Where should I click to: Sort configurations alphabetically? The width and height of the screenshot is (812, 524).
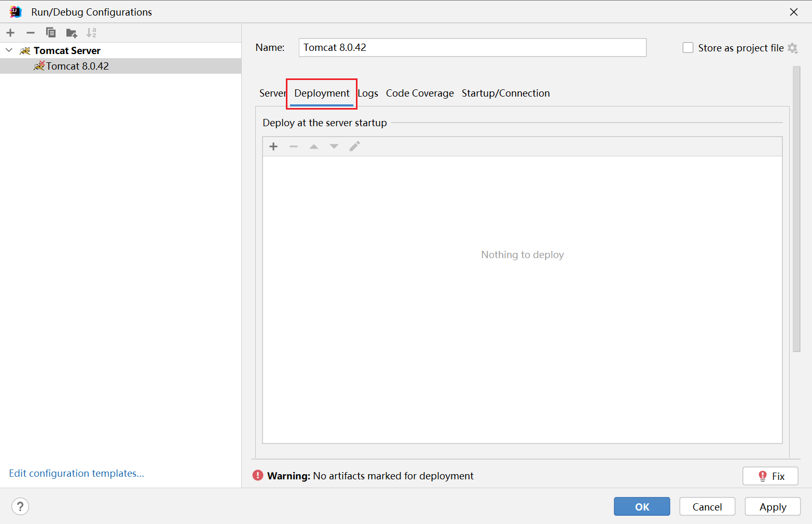point(91,33)
